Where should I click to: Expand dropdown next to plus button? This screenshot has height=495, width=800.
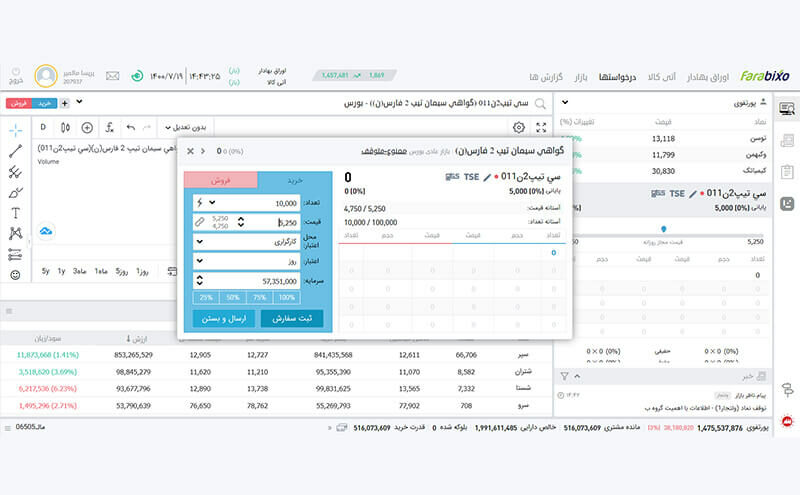(79, 102)
